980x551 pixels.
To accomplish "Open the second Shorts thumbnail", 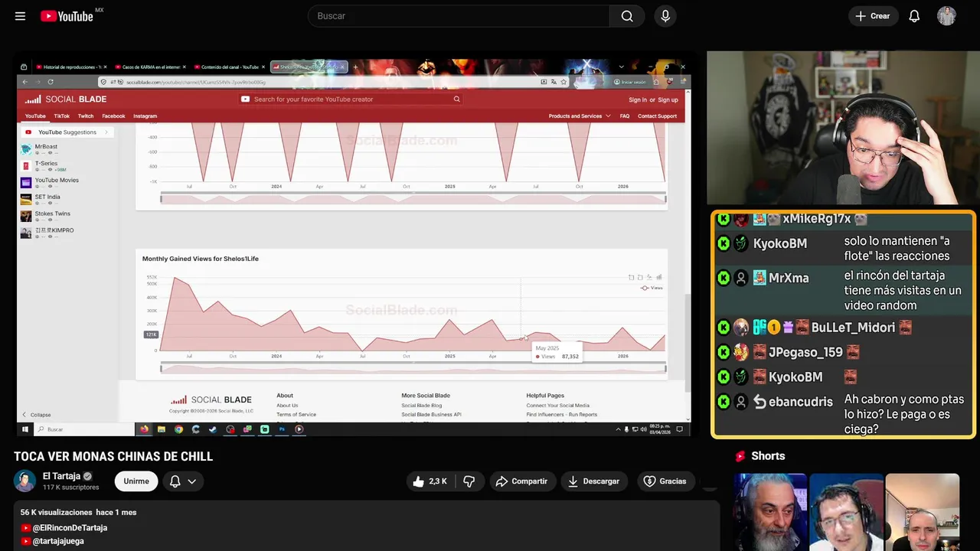I will 846,512.
